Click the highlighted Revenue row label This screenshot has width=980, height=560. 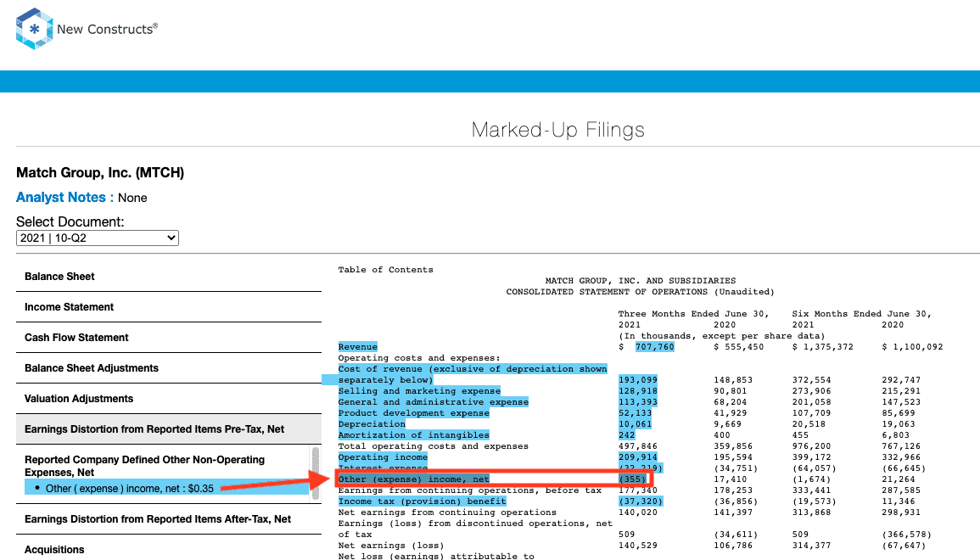[x=357, y=347]
